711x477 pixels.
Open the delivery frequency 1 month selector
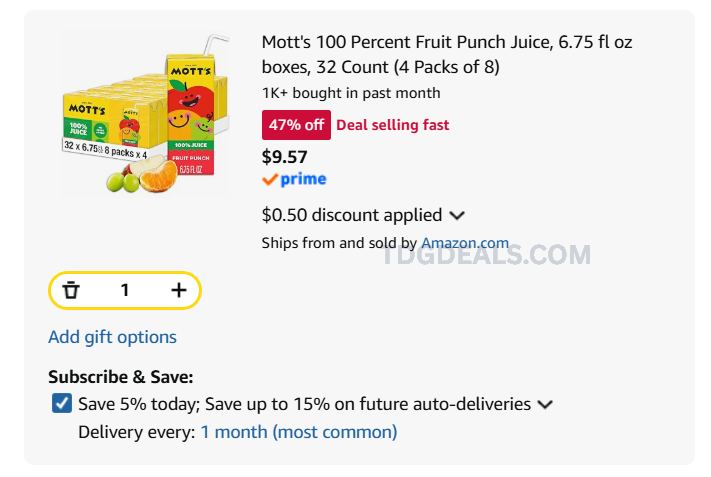(x=299, y=432)
